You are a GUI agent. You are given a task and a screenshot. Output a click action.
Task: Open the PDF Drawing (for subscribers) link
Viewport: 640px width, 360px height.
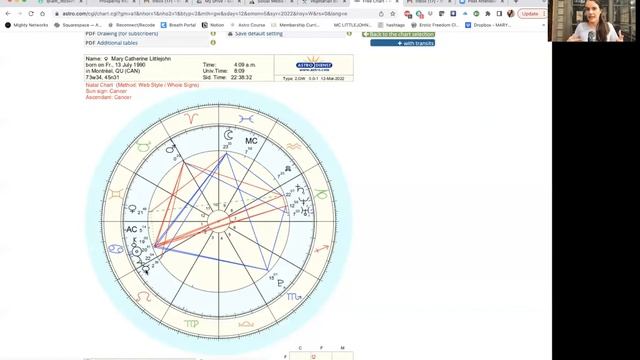tap(122, 33)
